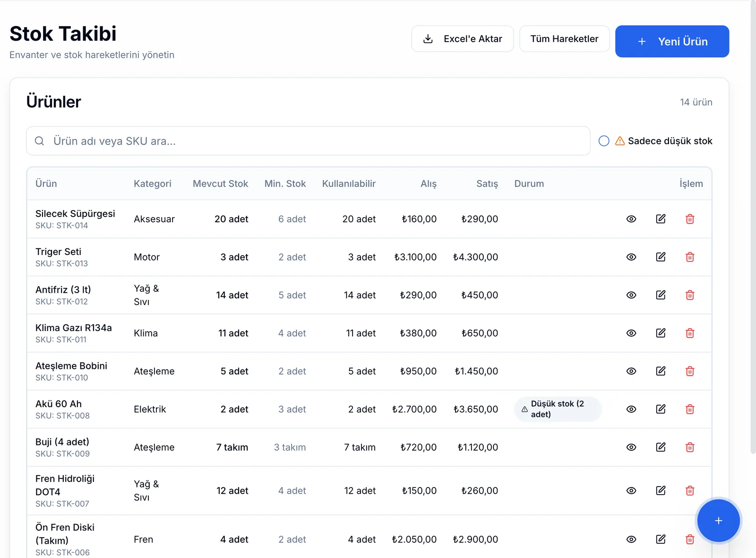Edit the Akü 60 Ah product

(661, 410)
